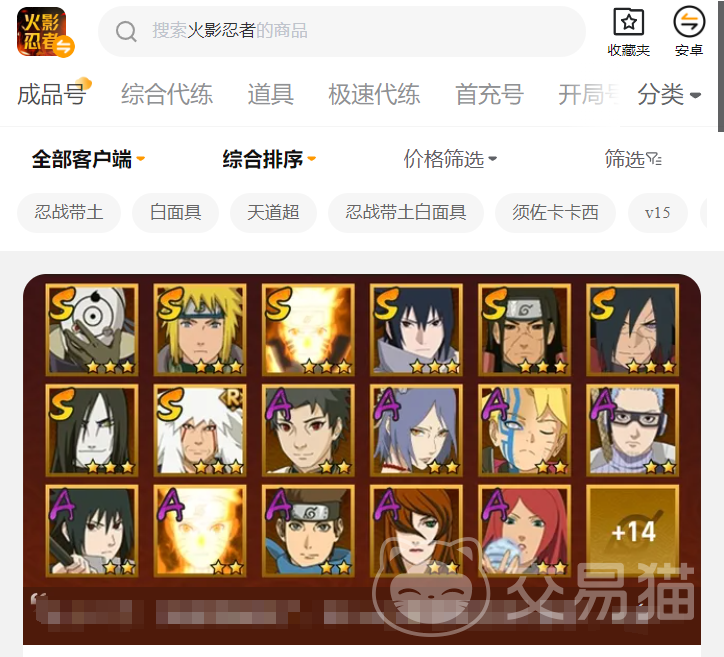724x657 pixels.
Task: Open the 分类 category expander
Action: pyautogui.click(x=670, y=95)
